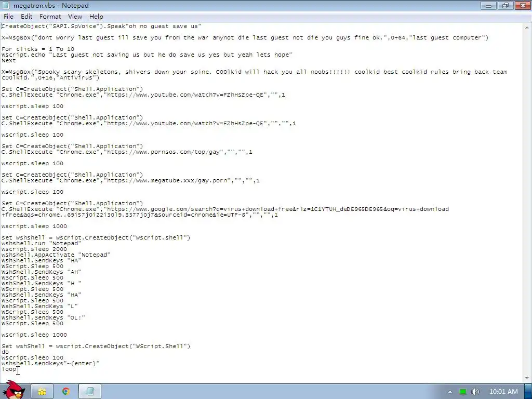Click the wshshell.AppActivate "Notepad" line

pyautogui.click(x=56, y=255)
